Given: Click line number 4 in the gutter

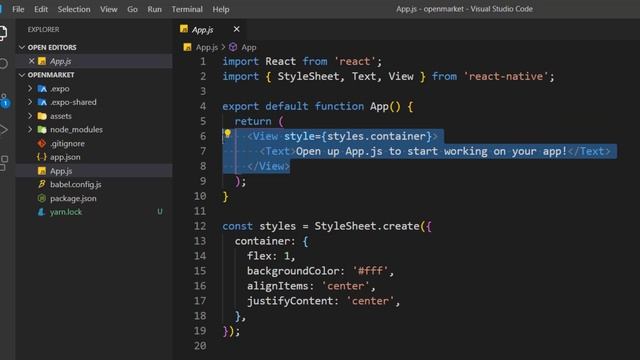Looking at the screenshot, I should pos(203,107).
